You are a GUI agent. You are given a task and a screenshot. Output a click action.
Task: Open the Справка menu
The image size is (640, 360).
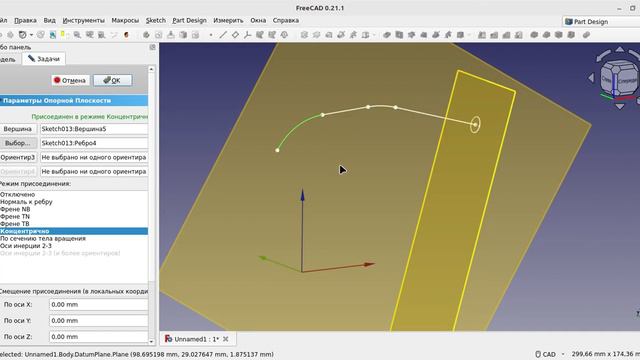[286, 20]
